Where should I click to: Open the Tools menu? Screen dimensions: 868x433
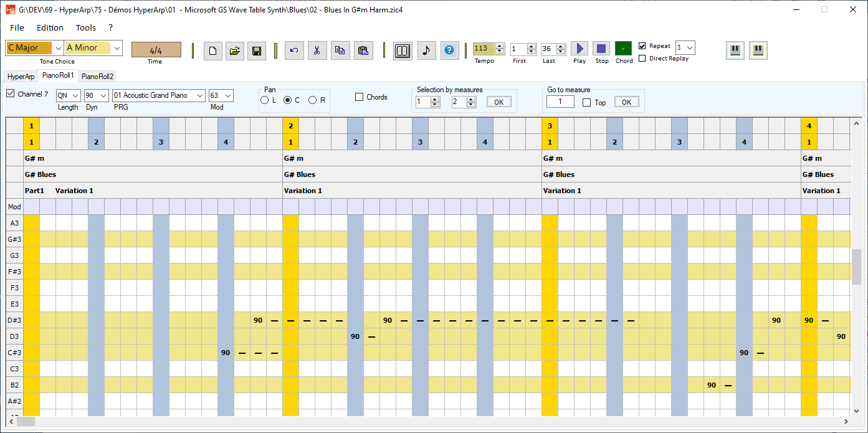86,27
